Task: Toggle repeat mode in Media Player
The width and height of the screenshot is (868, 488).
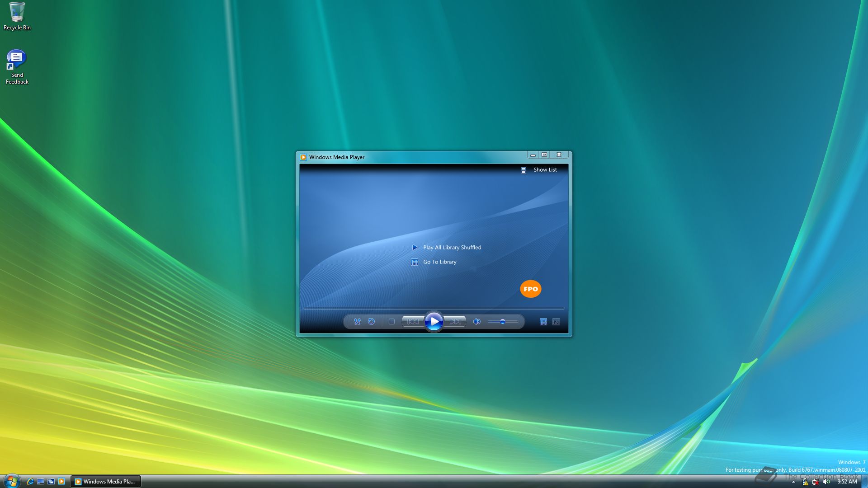Action: pos(371,322)
